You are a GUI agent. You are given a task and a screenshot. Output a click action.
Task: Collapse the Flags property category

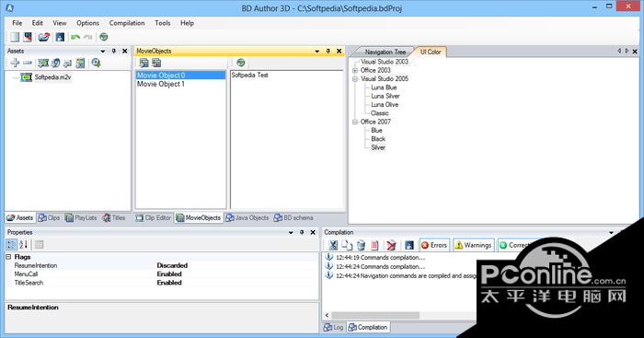click(x=8, y=257)
